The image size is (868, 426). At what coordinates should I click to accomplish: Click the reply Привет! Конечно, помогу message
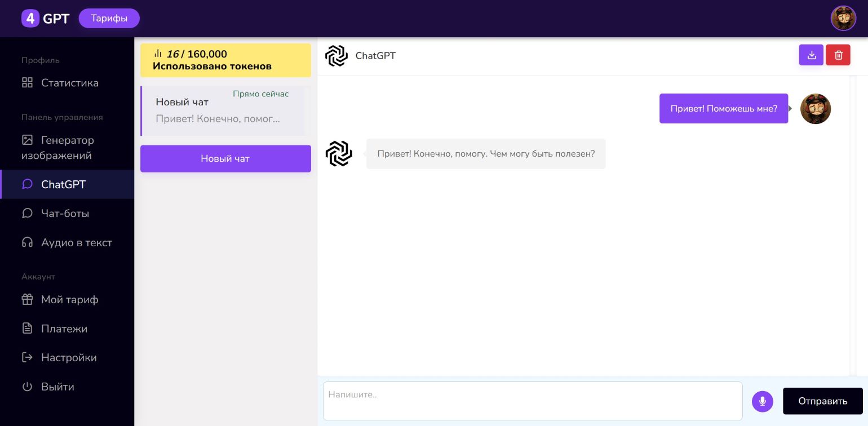(x=486, y=154)
